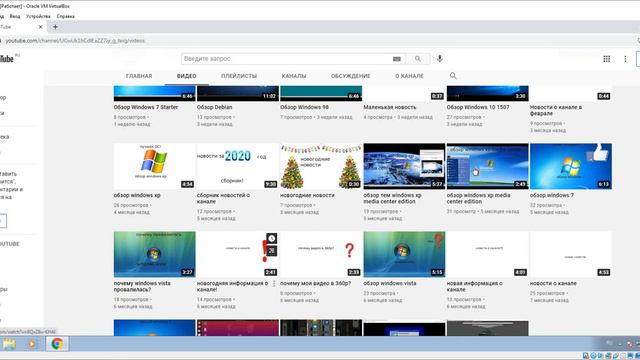
Task: Switch to ОБСУЖДЕНИЕ tab
Action: point(351,76)
